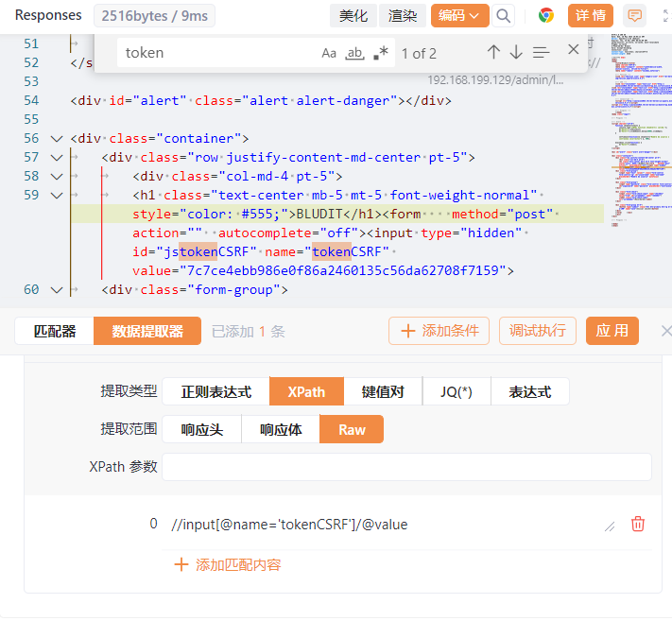The image size is (672, 621).
Task: Click the resize handle of XPath rule field
Action: [610, 526]
